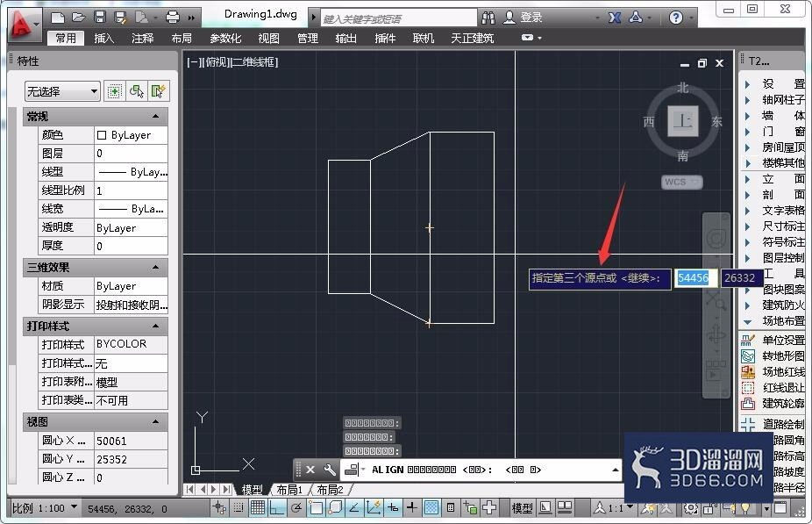Open the 注释 ribbon tab
The image size is (812, 524).
(x=142, y=39)
